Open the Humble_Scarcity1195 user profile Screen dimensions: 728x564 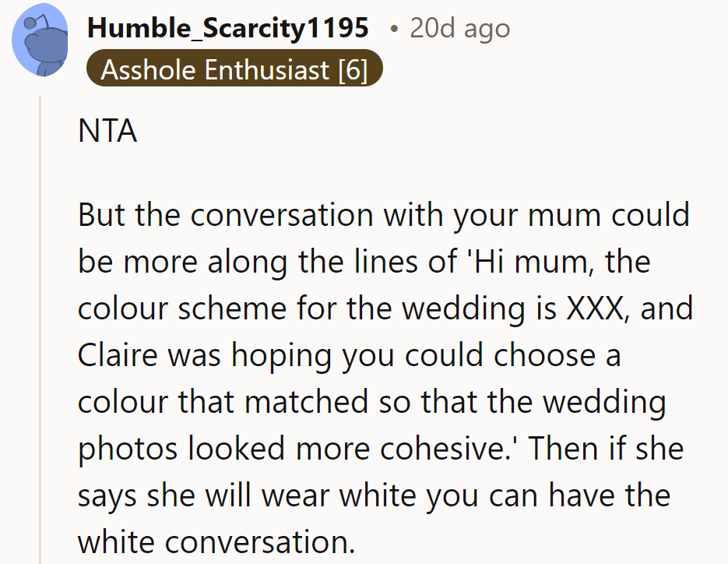(x=228, y=28)
